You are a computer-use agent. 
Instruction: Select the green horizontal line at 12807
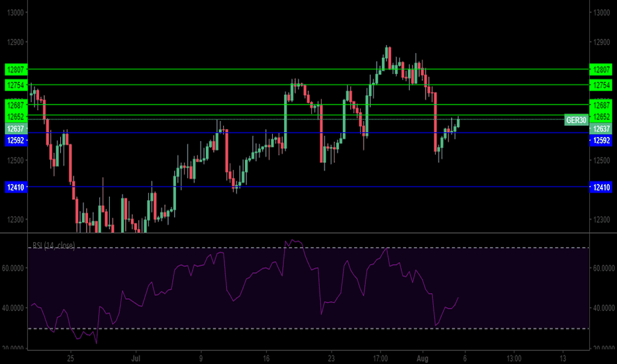(x=308, y=69)
